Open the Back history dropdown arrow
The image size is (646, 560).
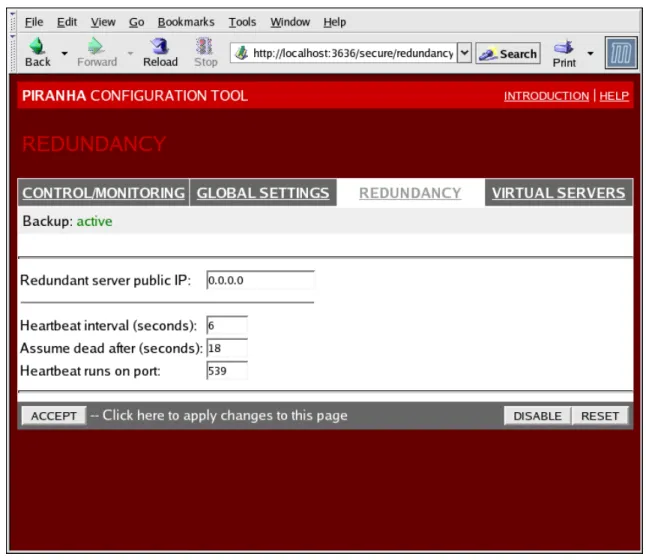[x=64, y=54]
